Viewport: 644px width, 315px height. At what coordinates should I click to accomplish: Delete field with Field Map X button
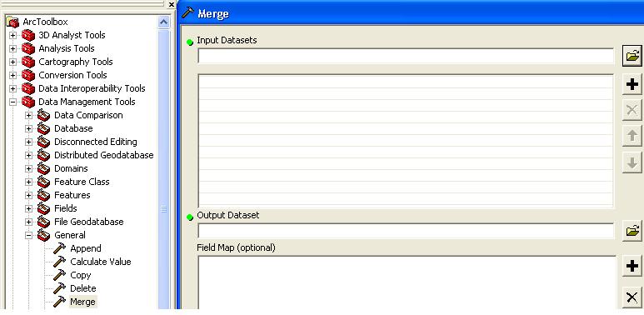coord(632,297)
